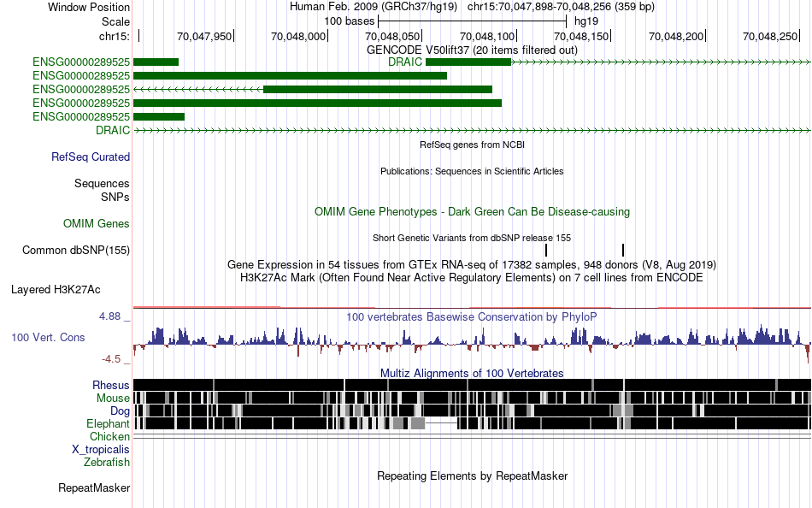
Task: Click the "Sequences" track label
Action: point(102,184)
